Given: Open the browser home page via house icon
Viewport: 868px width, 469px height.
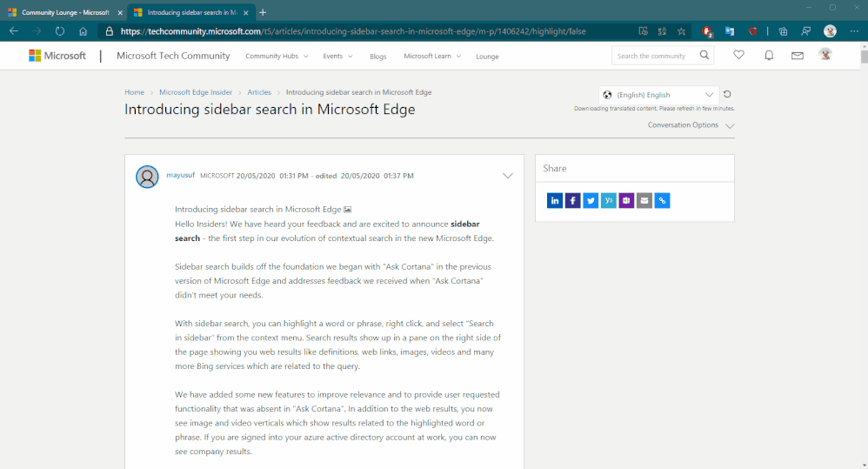Looking at the screenshot, I should click(x=83, y=31).
